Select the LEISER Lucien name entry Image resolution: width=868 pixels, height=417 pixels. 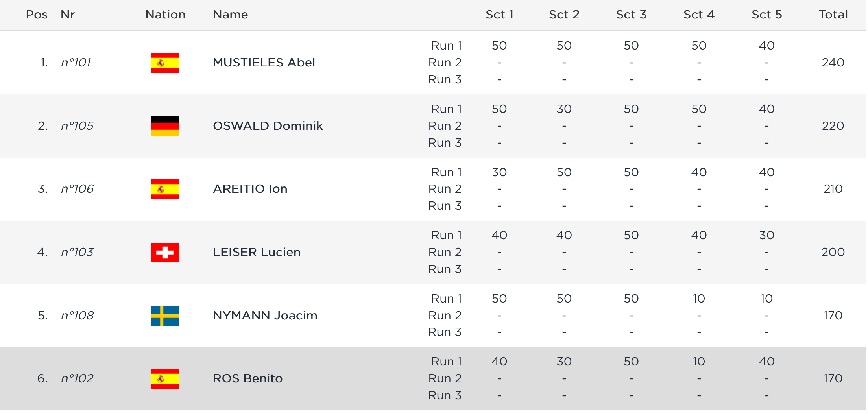[257, 252]
